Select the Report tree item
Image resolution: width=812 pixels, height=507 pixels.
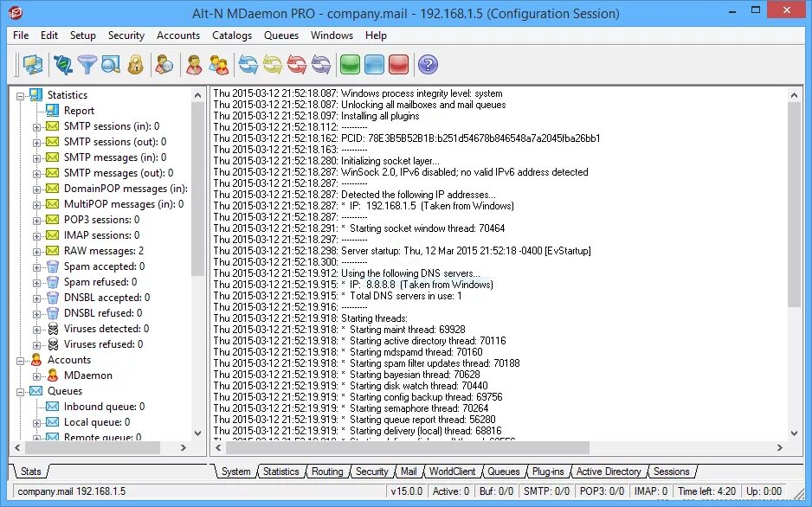tap(79, 110)
